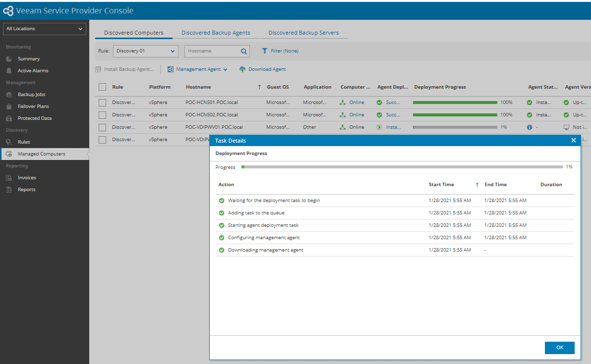Click OK in Task Details dialog
Screen dimensions: 591x364
pos(559,348)
